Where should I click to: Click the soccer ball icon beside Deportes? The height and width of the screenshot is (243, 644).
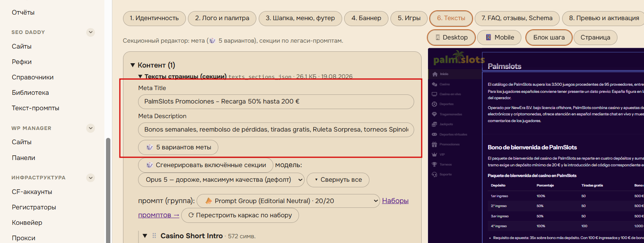434,104
